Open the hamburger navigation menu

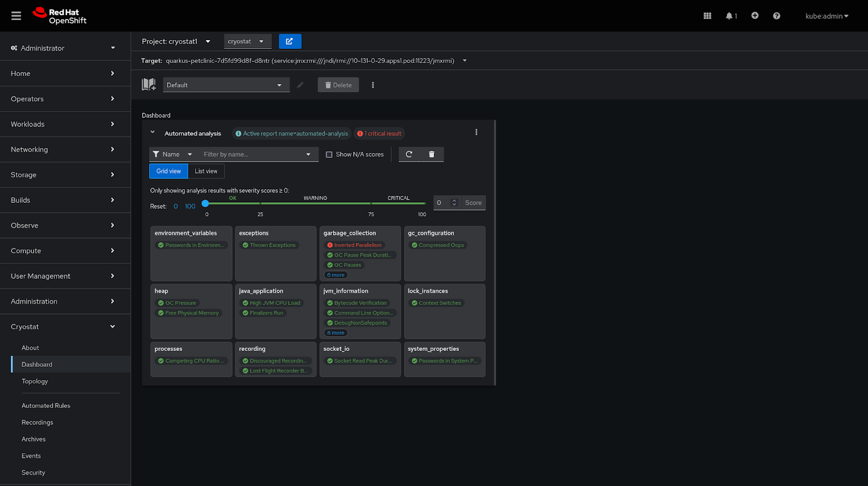[x=16, y=16]
